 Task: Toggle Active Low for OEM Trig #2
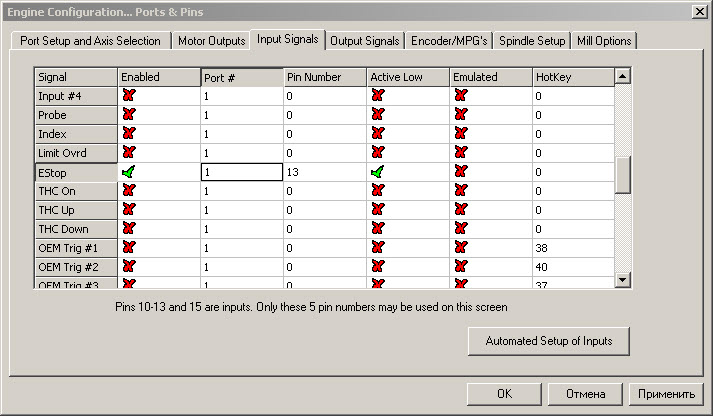pyautogui.click(x=378, y=267)
